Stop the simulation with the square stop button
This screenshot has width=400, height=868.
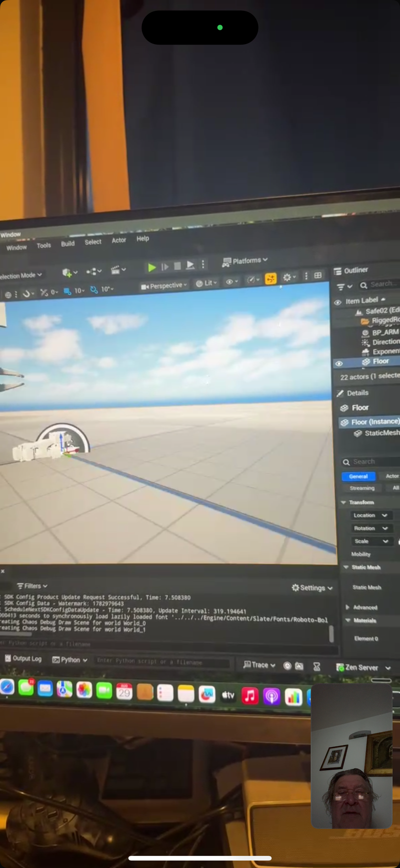[x=177, y=266]
